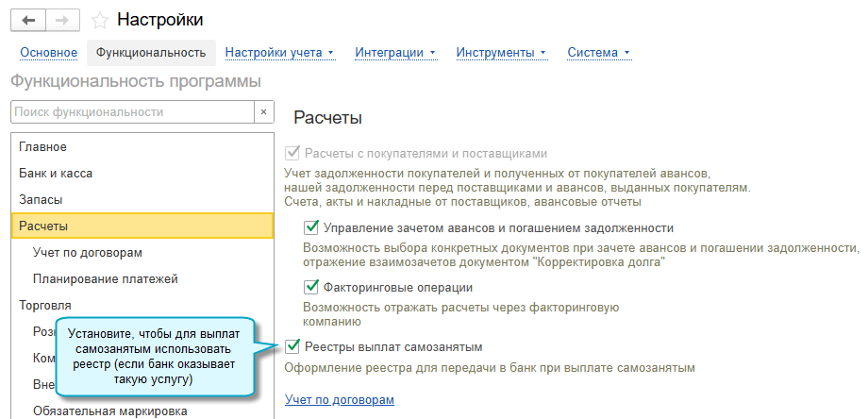Focus the Поиск функциональности search field
868x419 pixels.
132,111
